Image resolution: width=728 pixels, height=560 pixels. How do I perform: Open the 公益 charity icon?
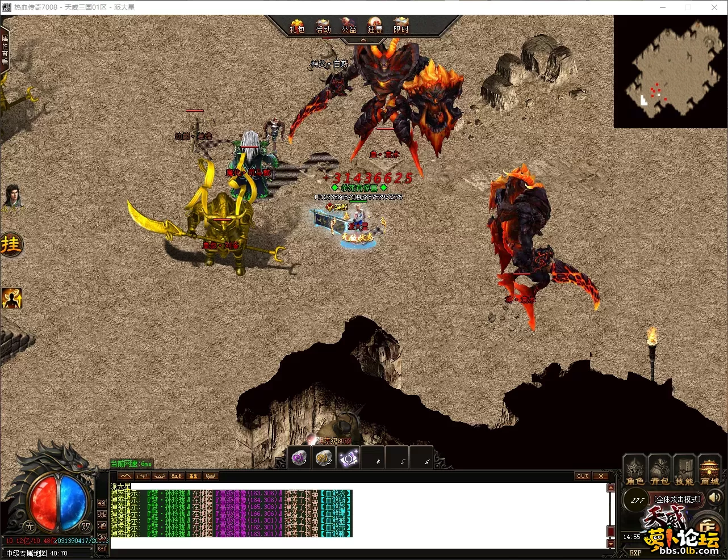click(x=349, y=26)
